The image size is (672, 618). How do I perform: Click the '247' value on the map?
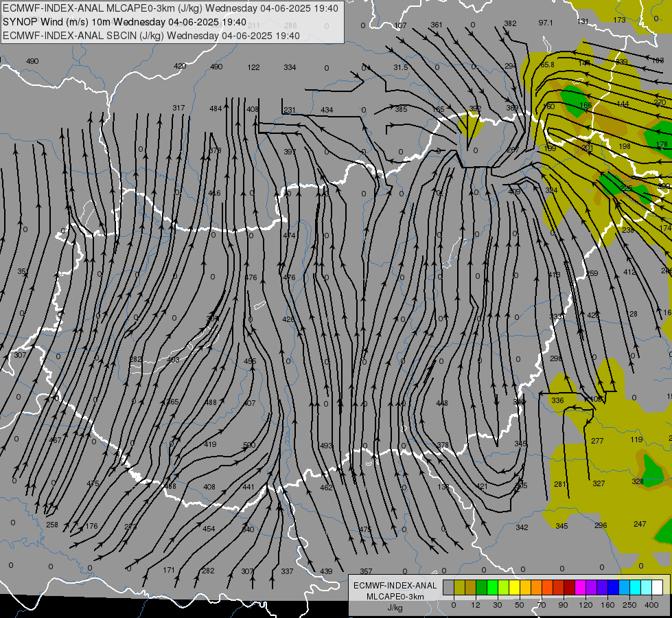click(x=640, y=524)
